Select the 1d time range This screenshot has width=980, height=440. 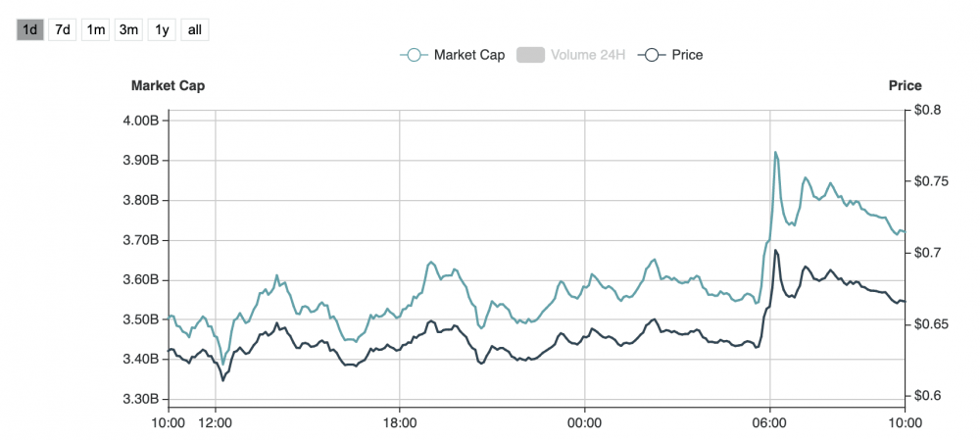coord(29,29)
